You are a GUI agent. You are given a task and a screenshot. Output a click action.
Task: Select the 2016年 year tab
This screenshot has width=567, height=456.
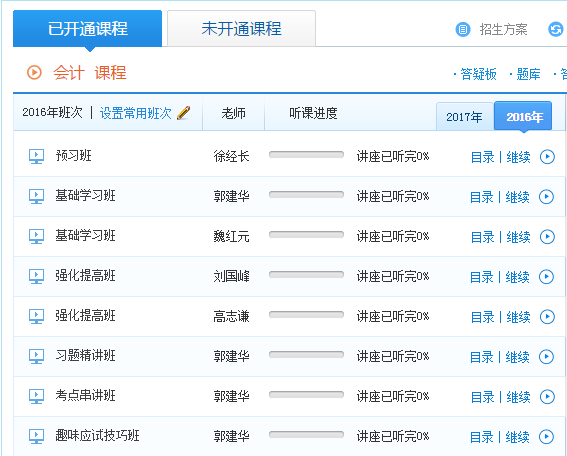coord(524,116)
